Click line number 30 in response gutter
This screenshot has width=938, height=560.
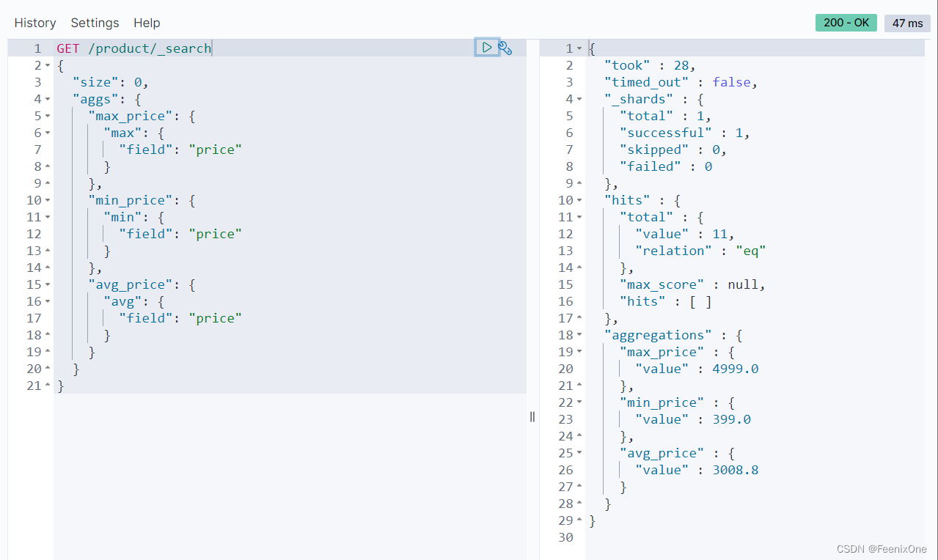point(565,537)
